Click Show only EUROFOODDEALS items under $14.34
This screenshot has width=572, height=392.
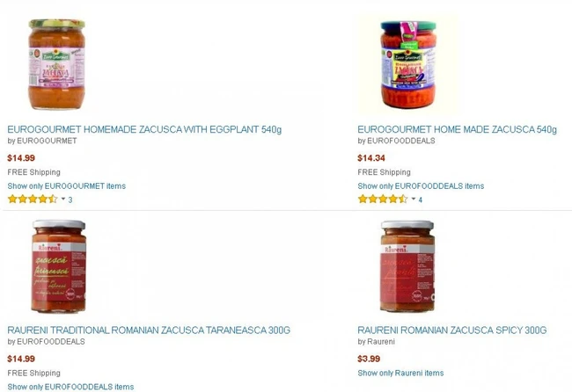click(421, 185)
